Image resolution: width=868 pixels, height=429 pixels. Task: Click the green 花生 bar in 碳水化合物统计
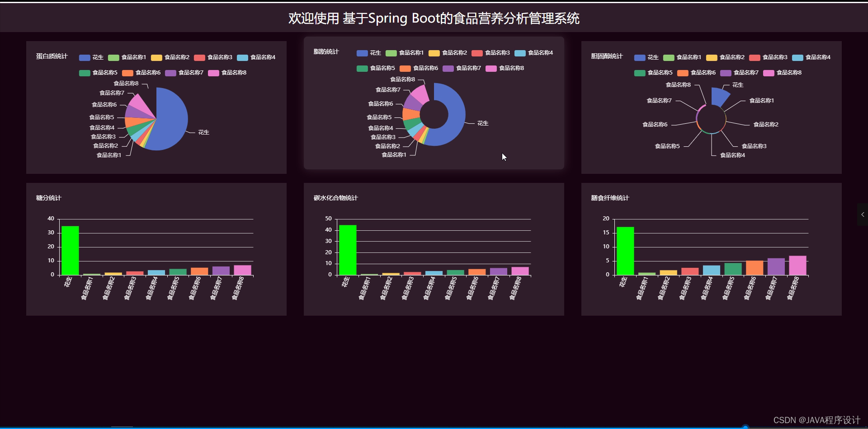pos(348,250)
